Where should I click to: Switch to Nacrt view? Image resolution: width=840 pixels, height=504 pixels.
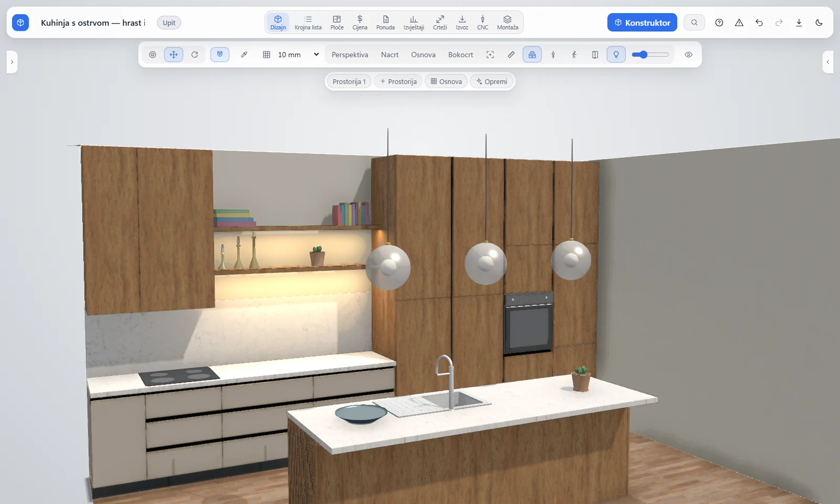coord(390,55)
